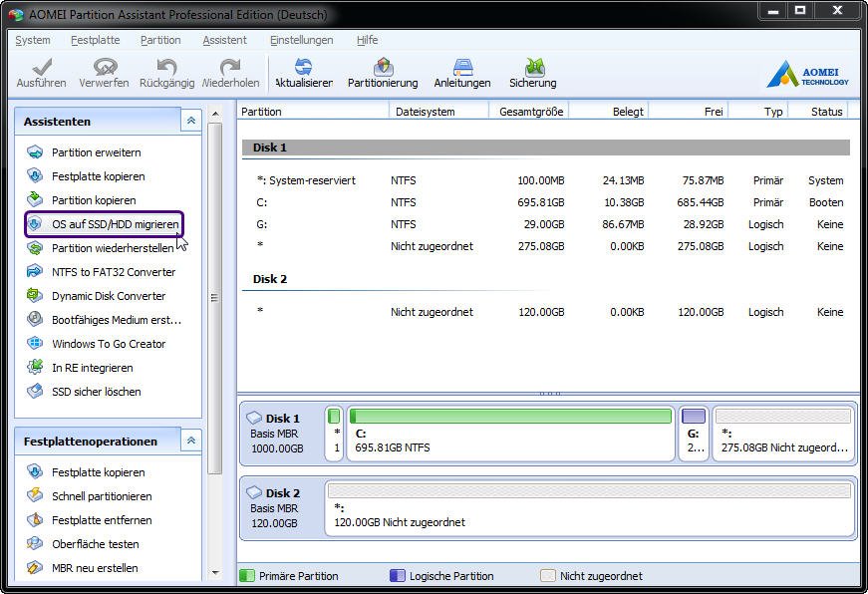Open the Anleitungen toolbar icon
Viewport: 868px width, 594px height.
462,68
